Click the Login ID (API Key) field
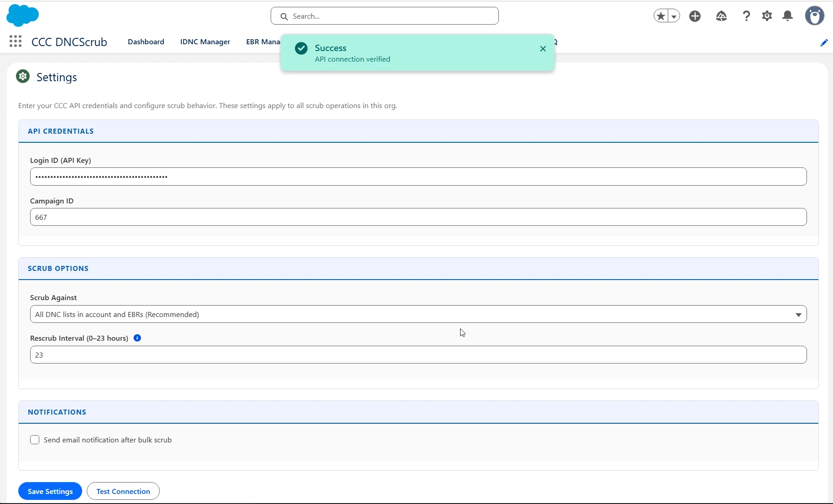833x504 pixels. (x=418, y=177)
